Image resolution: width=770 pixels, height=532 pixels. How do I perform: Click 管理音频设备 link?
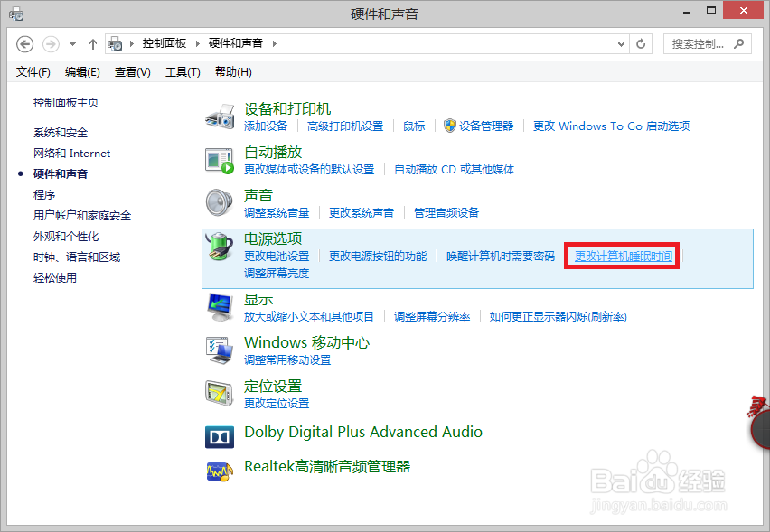tap(446, 213)
